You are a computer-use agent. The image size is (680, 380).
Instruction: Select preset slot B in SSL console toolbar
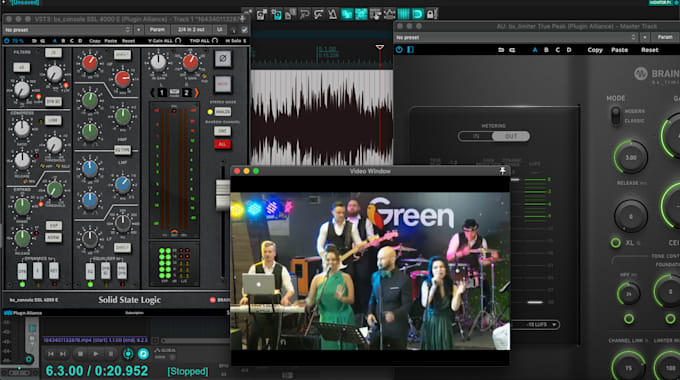coord(63,41)
